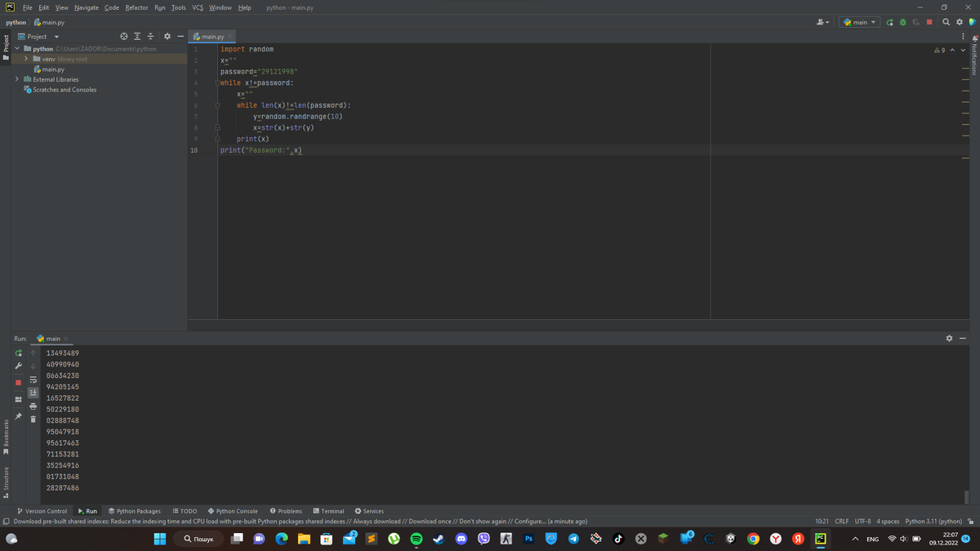Stop the running process in top toolbar

[929, 22]
